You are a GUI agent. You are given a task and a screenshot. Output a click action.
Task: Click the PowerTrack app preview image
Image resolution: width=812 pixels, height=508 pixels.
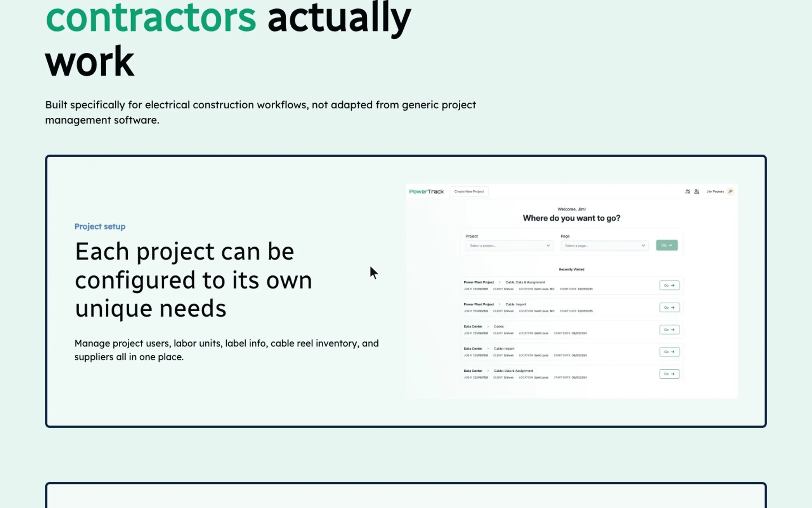571,291
